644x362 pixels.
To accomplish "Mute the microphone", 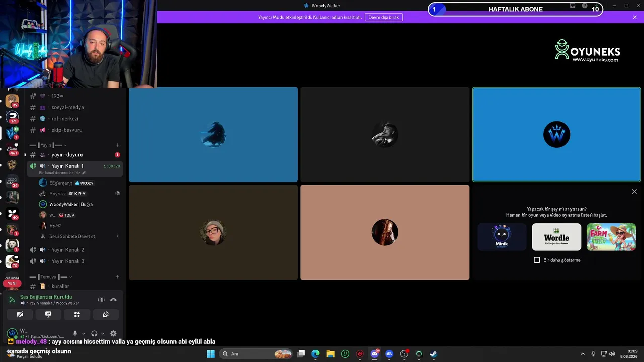I will pyautogui.click(x=75, y=333).
